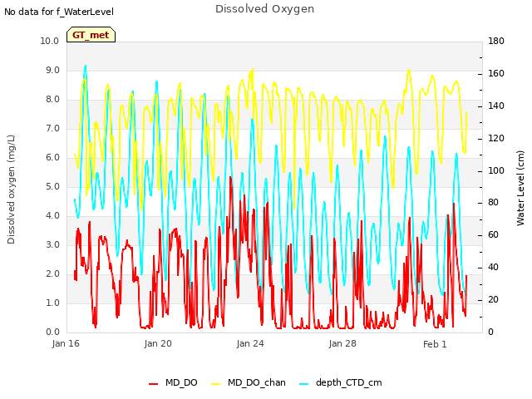Click the 6.0 left axis value
Viewport: 532px width, 399px height.
52,157
